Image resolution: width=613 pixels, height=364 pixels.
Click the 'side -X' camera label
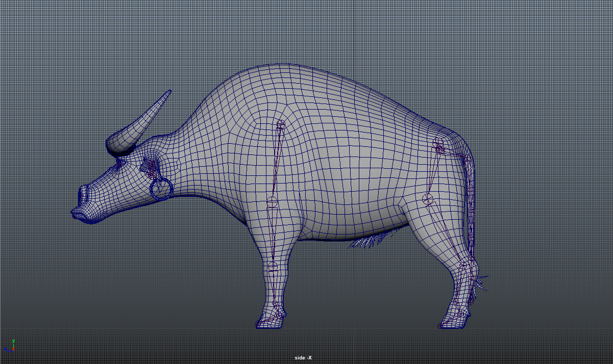303,358
